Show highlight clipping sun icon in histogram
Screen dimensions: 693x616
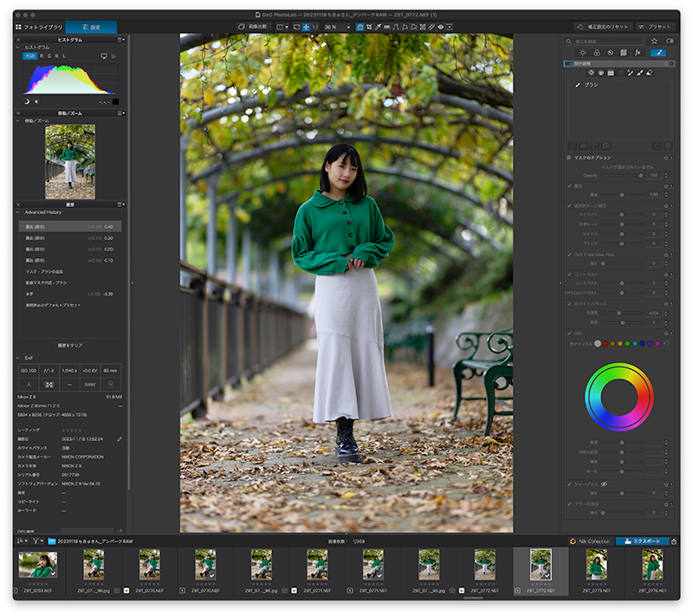[x=36, y=101]
